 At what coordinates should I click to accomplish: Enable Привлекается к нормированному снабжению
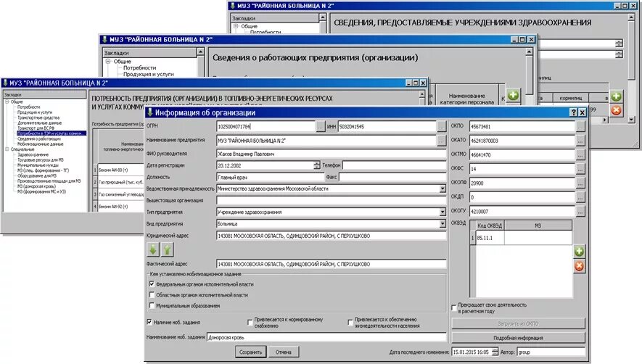click(250, 323)
